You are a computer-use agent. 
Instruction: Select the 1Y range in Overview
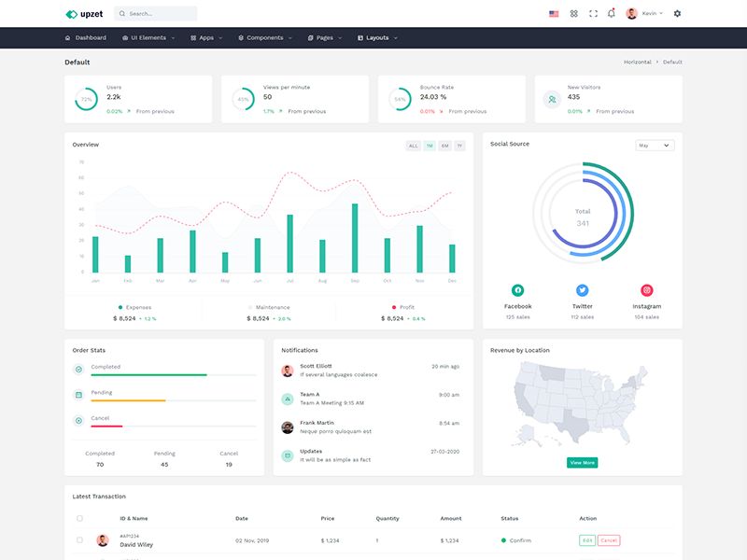click(459, 146)
